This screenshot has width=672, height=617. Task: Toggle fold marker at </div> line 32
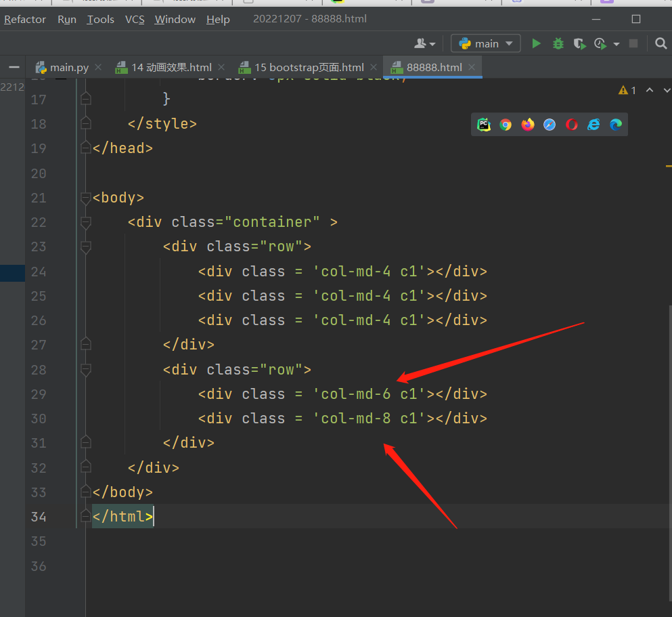[x=86, y=467]
